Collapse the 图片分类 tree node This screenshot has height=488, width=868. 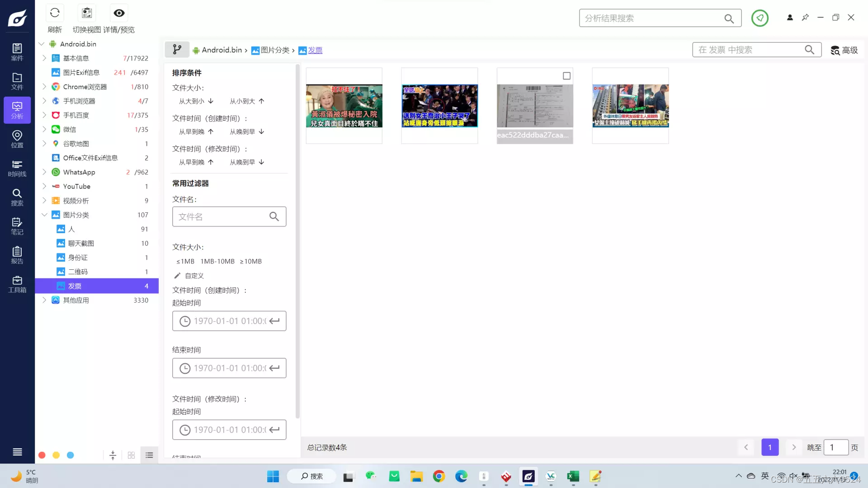click(x=44, y=215)
